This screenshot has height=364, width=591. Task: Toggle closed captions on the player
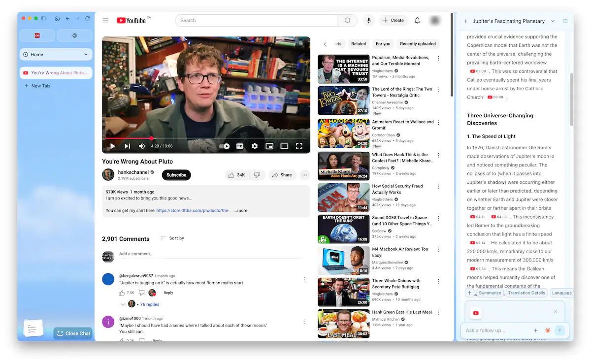240,146
